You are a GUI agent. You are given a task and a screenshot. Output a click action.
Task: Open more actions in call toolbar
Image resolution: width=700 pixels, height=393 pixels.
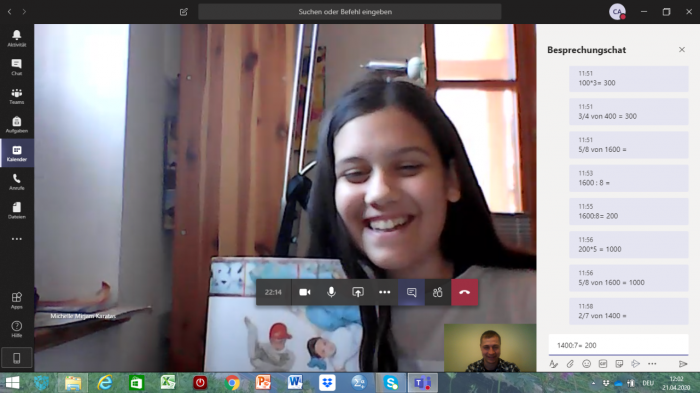pos(384,292)
